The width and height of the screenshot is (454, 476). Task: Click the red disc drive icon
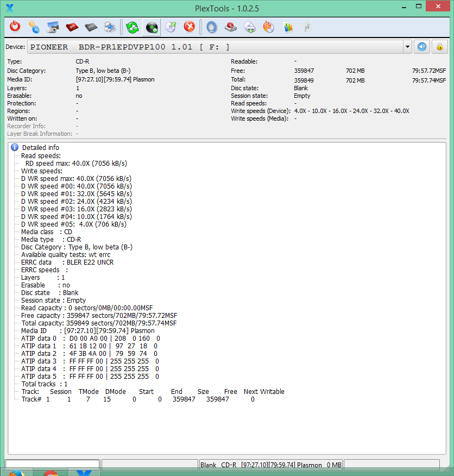[231, 27]
